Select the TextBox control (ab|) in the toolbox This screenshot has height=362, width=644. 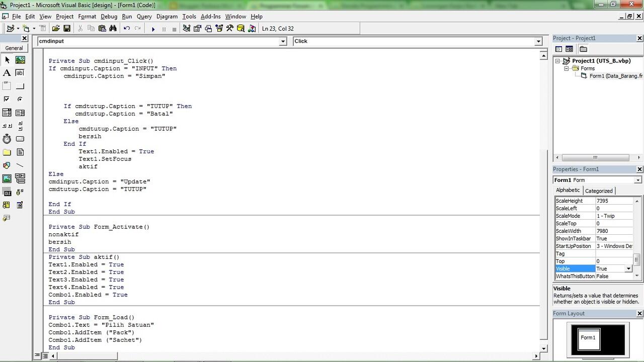pos(20,73)
